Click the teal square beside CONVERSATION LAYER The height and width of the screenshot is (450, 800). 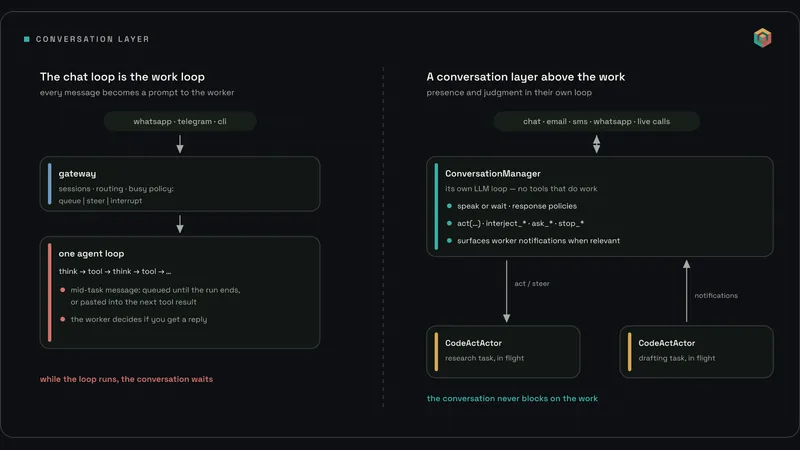pos(27,39)
